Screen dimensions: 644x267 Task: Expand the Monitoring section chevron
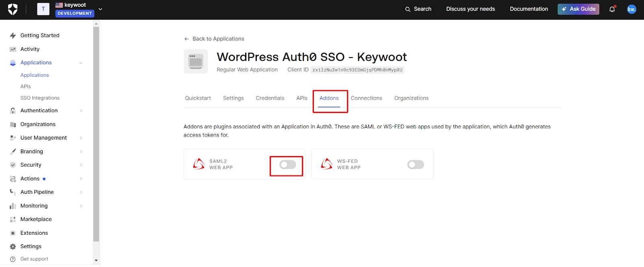coord(81,206)
